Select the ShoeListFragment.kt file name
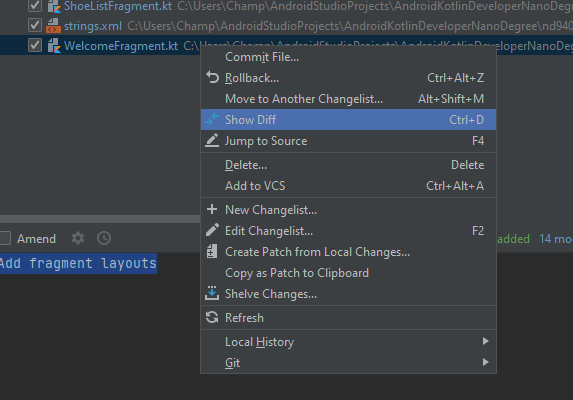Image resolution: width=573 pixels, height=400 pixels. (118, 6)
